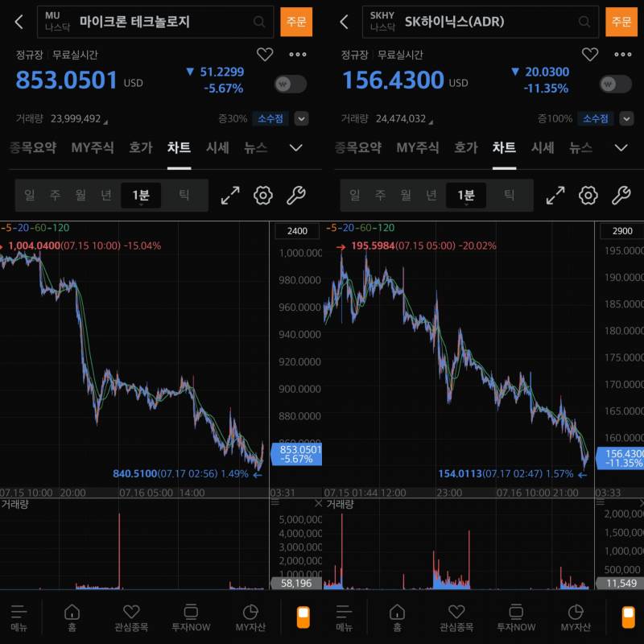Screen dimensions: 644x644
Task: Tap the 5-20-60-120 moving average legend on MU
Action: pos(35,228)
